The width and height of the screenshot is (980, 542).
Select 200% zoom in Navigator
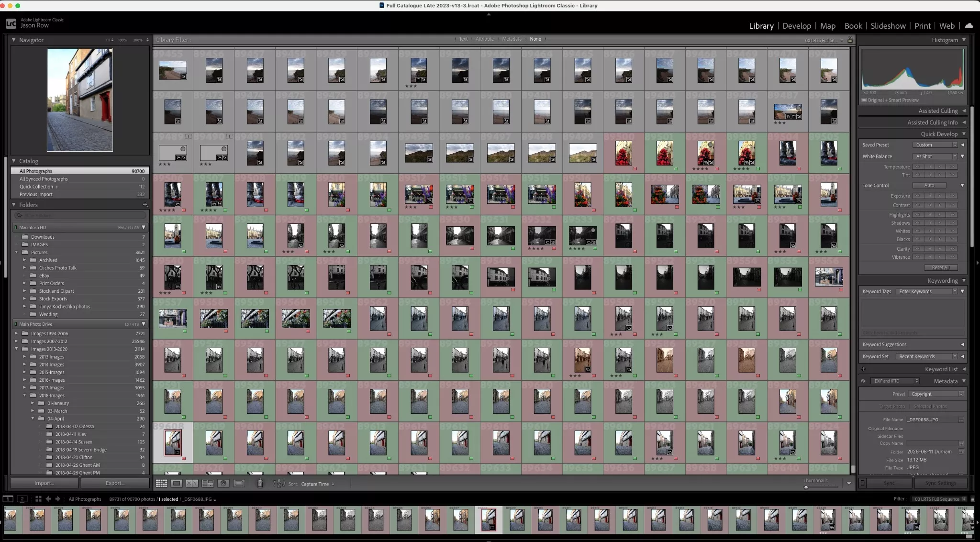click(x=138, y=40)
